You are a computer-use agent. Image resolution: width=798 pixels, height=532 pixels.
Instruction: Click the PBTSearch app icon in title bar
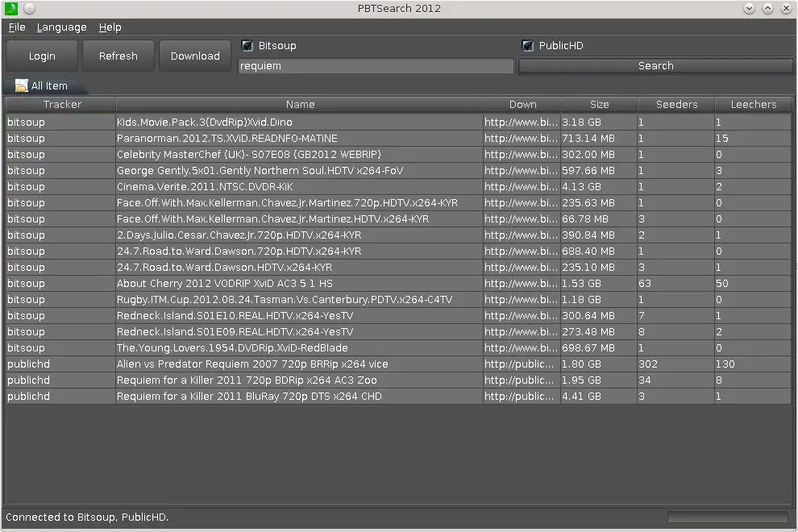[x=10, y=8]
